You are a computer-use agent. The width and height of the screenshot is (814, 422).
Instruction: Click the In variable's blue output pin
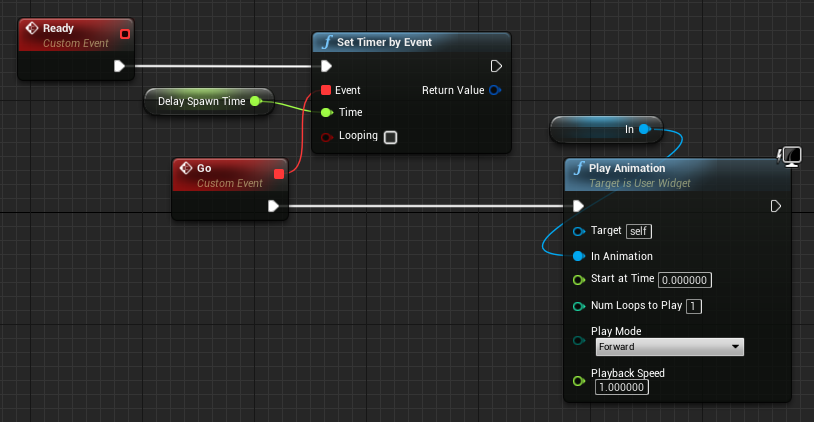click(x=645, y=129)
